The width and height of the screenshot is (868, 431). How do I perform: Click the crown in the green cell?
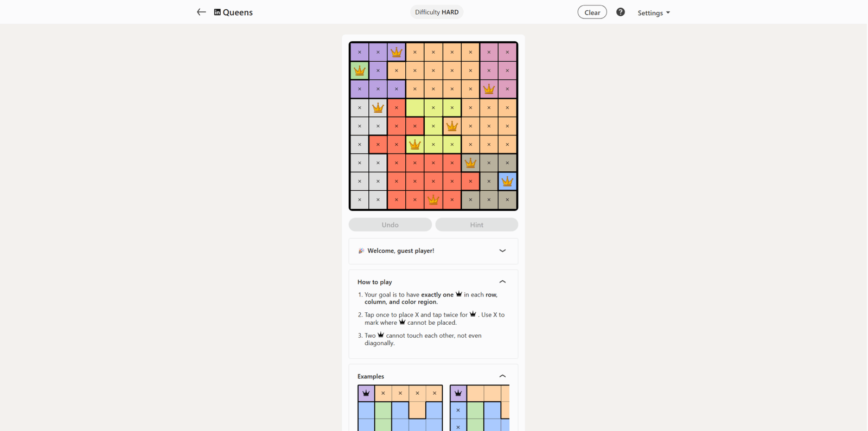360,70
